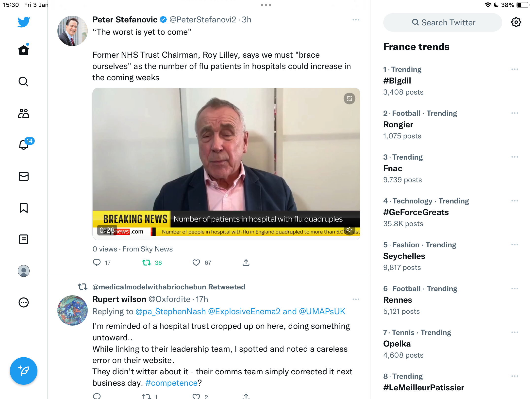
Task: Open Messages envelope icon
Action: [24, 176]
